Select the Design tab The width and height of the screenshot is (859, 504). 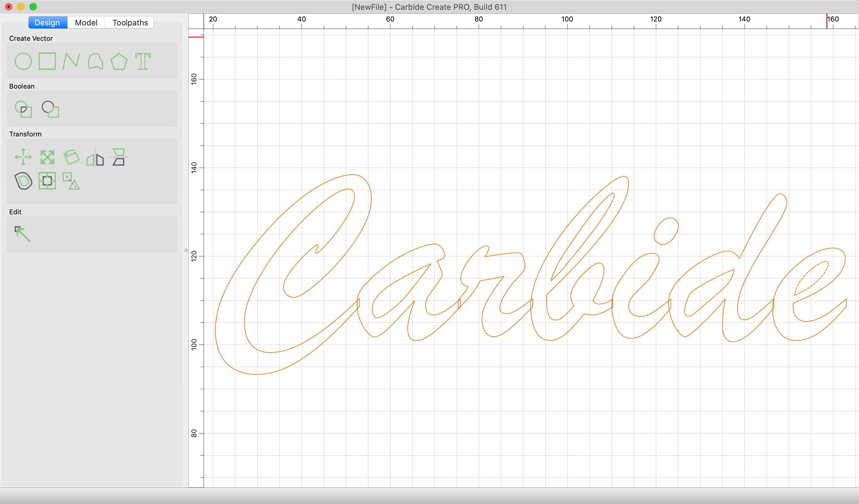point(47,23)
